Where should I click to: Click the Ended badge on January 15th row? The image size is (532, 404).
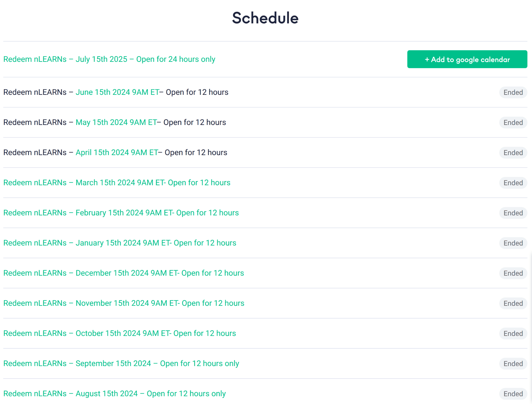[x=513, y=243]
